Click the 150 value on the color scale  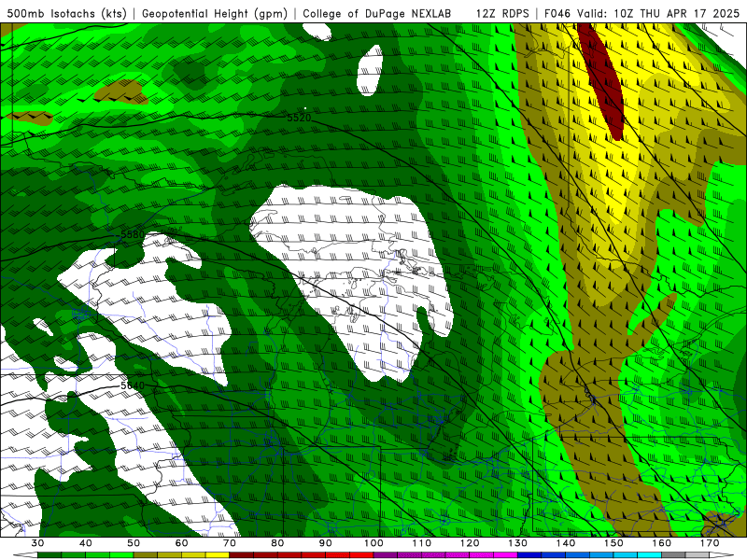click(614, 543)
